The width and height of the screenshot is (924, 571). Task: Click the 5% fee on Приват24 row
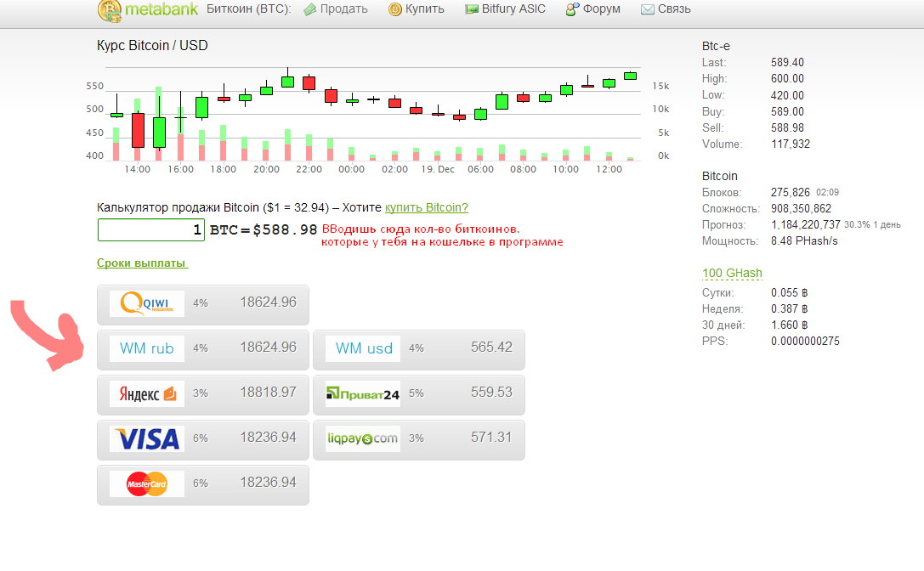[416, 393]
